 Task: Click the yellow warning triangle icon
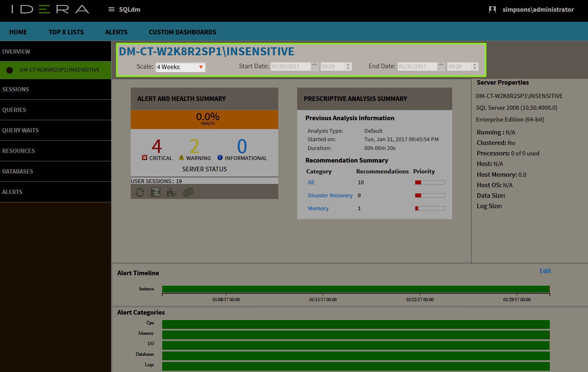[181, 158]
